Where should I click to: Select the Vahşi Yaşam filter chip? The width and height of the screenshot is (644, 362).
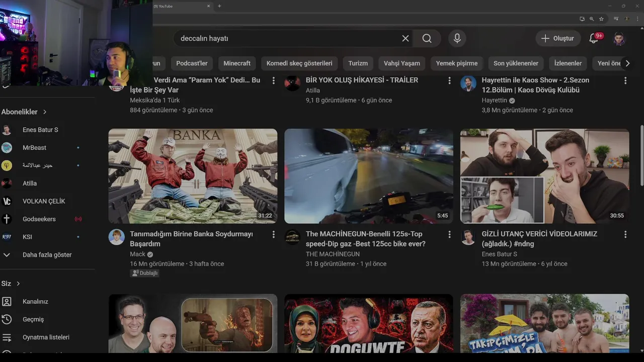click(x=402, y=63)
